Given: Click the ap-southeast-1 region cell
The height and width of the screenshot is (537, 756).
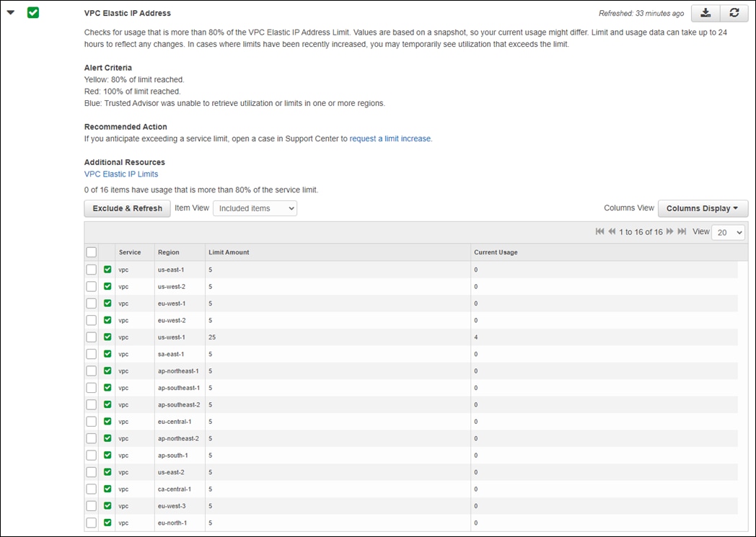Looking at the screenshot, I should pos(179,388).
